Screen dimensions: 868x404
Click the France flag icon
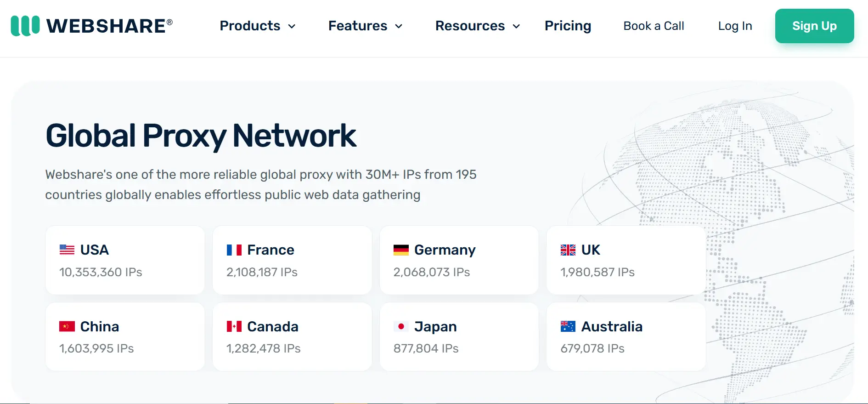coord(234,250)
